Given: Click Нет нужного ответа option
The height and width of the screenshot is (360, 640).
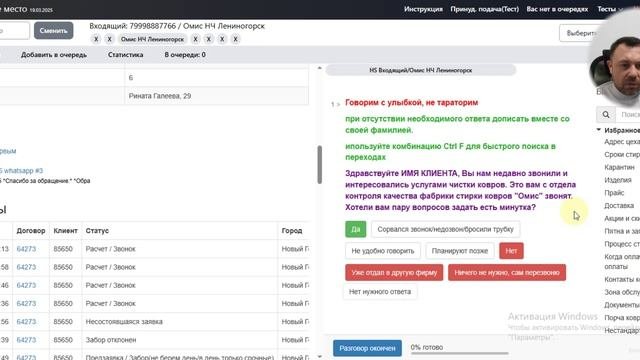Looking at the screenshot, I should pos(380,292).
